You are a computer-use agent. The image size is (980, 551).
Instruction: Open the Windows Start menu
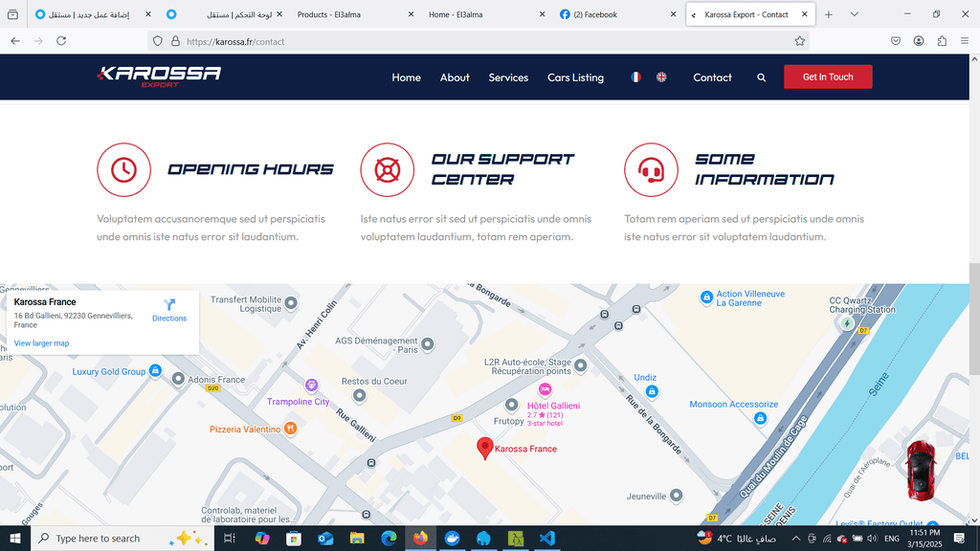(15, 538)
